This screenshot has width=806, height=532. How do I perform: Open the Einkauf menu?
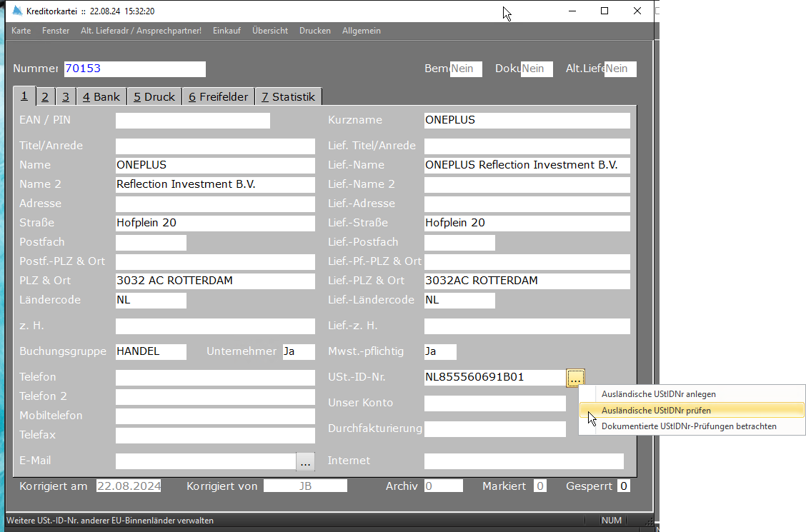pos(227,31)
